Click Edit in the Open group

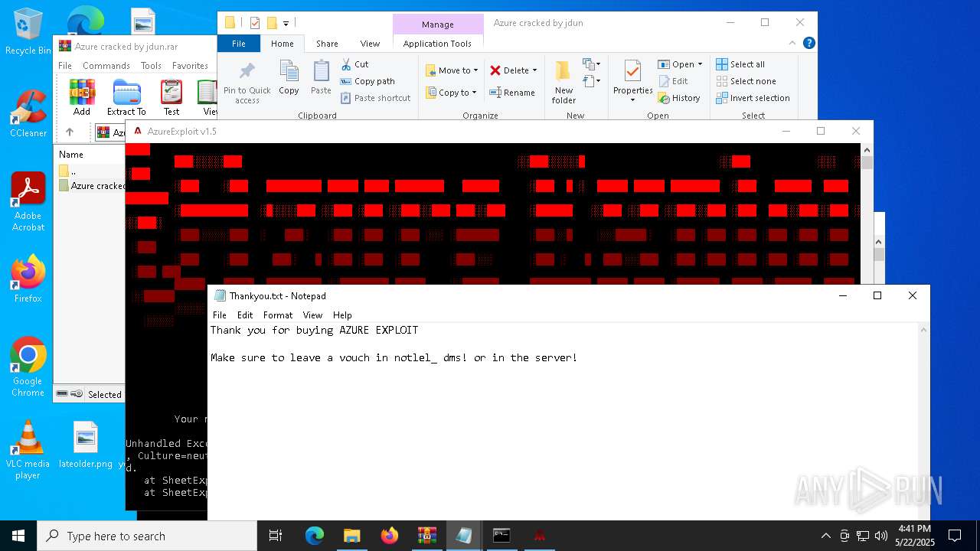pos(673,81)
